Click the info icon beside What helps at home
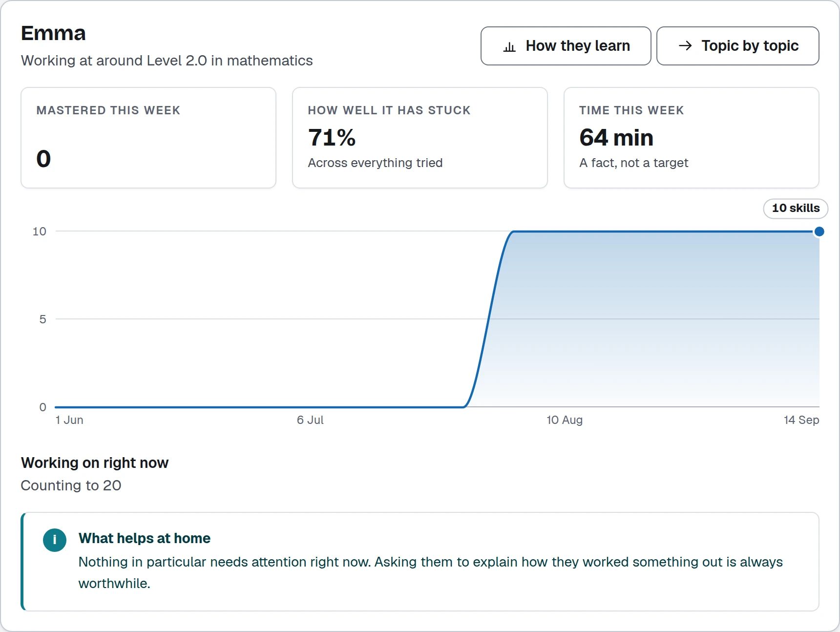The width and height of the screenshot is (840, 632). (55, 540)
